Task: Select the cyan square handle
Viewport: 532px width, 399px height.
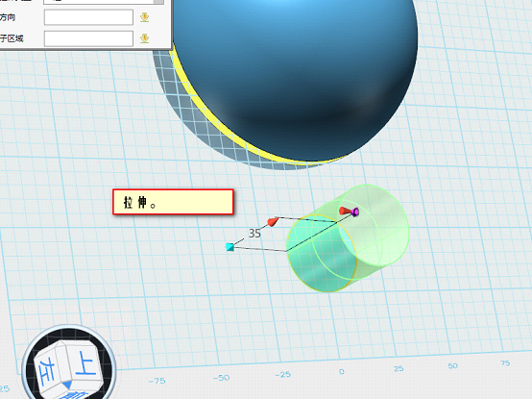Action: pyautogui.click(x=230, y=247)
